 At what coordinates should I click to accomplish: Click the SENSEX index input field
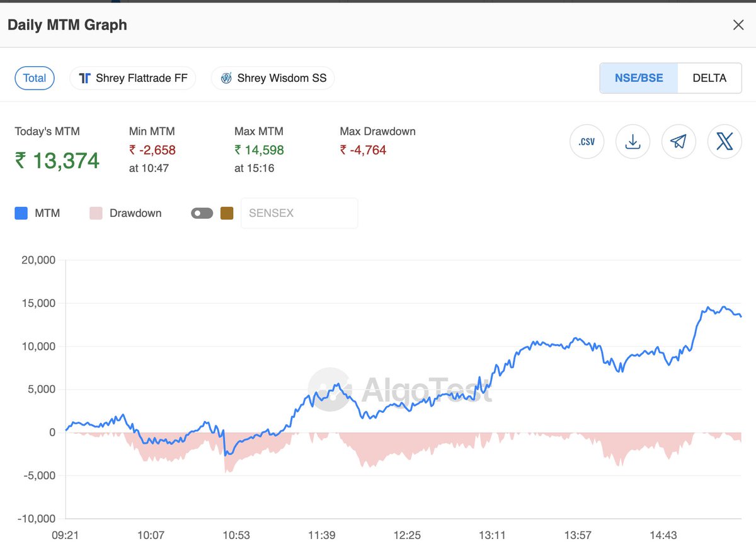[x=299, y=213]
